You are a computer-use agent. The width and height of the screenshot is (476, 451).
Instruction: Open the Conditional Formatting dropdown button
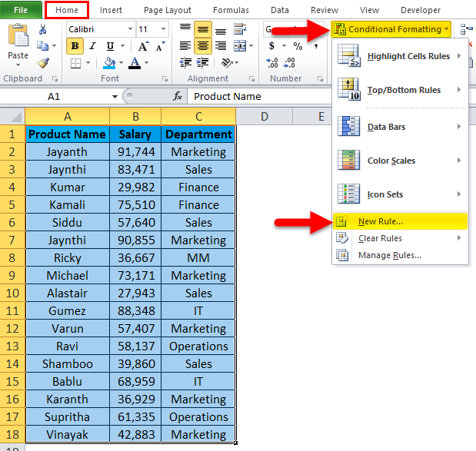click(391, 29)
